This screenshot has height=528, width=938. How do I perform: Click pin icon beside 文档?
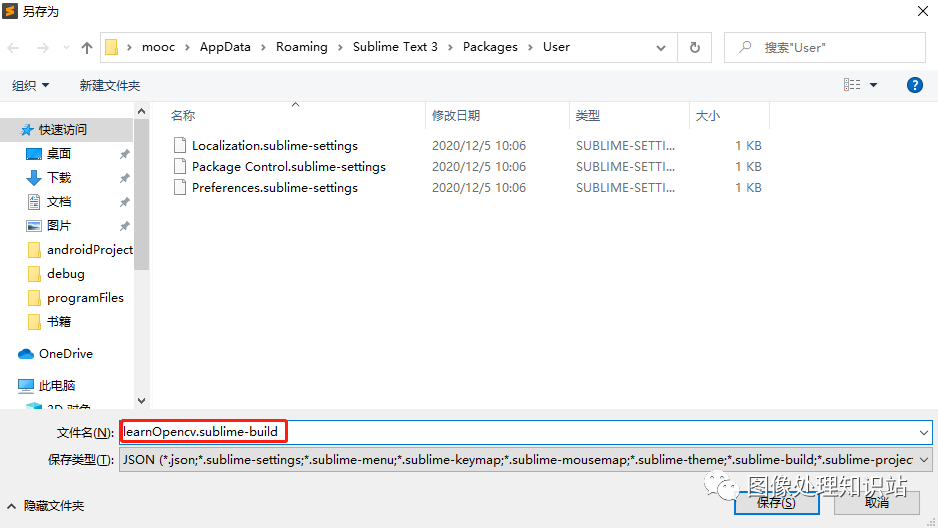coord(124,202)
